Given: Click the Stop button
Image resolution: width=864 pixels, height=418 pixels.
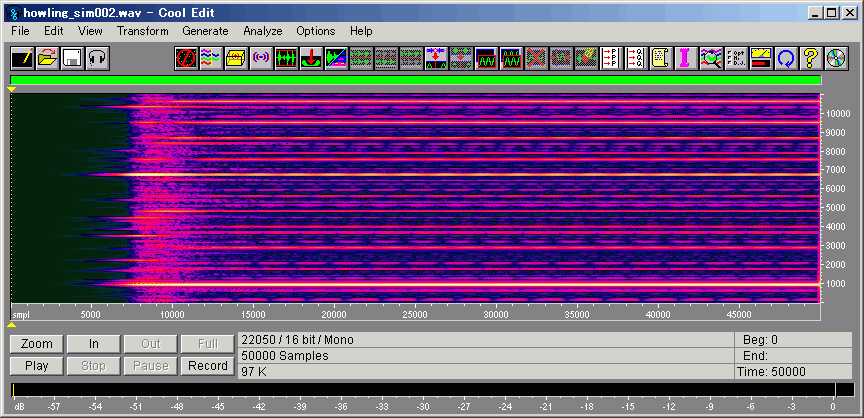Looking at the screenshot, I should tap(94, 366).
